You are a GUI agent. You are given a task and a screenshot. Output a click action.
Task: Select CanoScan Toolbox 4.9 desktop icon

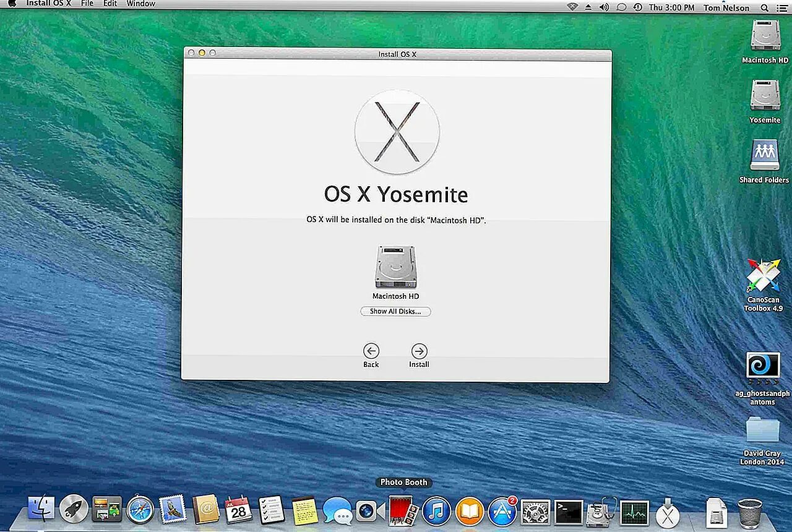764,275
